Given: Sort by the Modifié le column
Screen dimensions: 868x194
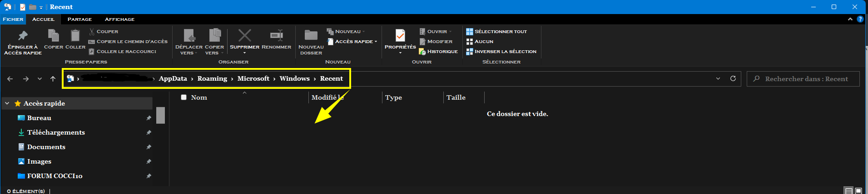Looking at the screenshot, I should coord(327,97).
